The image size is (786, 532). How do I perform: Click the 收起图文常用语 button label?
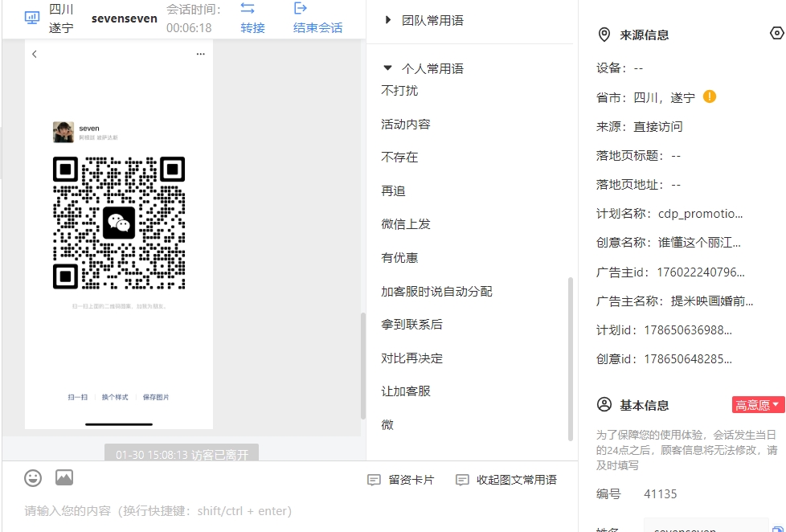tap(516, 480)
